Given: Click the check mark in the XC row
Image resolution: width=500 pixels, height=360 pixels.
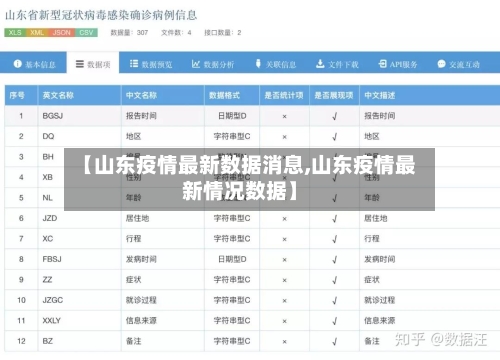Looking at the screenshot, I should pyautogui.click(x=335, y=239).
